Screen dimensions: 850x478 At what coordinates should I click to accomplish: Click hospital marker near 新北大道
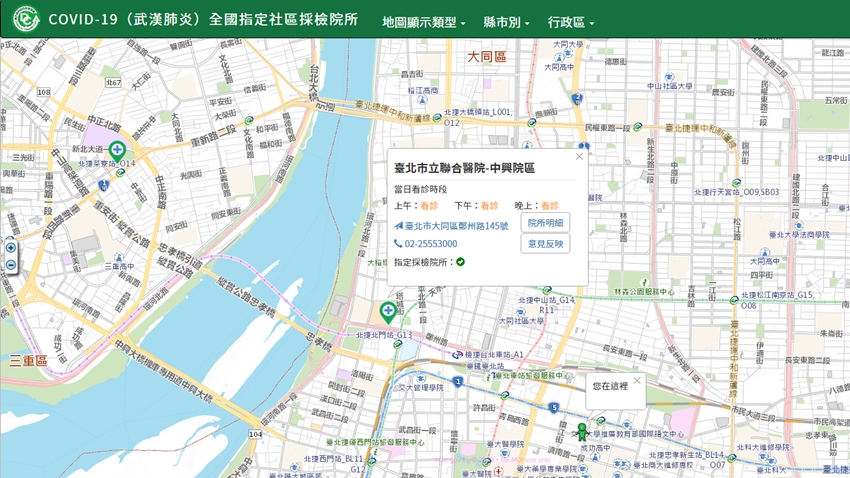tap(117, 150)
